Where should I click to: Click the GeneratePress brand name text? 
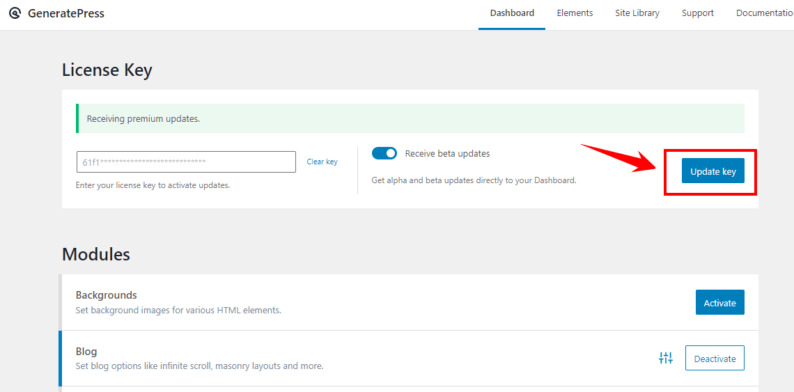tap(66, 14)
